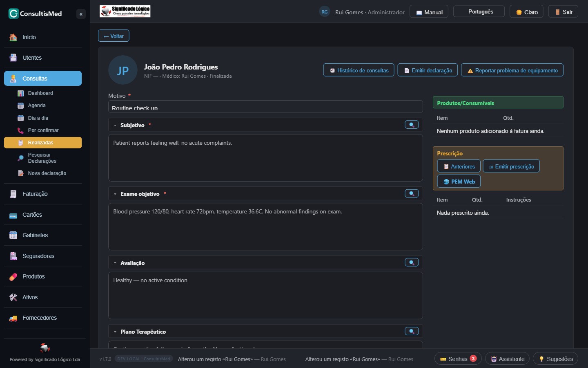Image resolution: width=588 pixels, height=368 pixels.
Task: Click the Significado Lógico logo in header
Action: coord(125,11)
